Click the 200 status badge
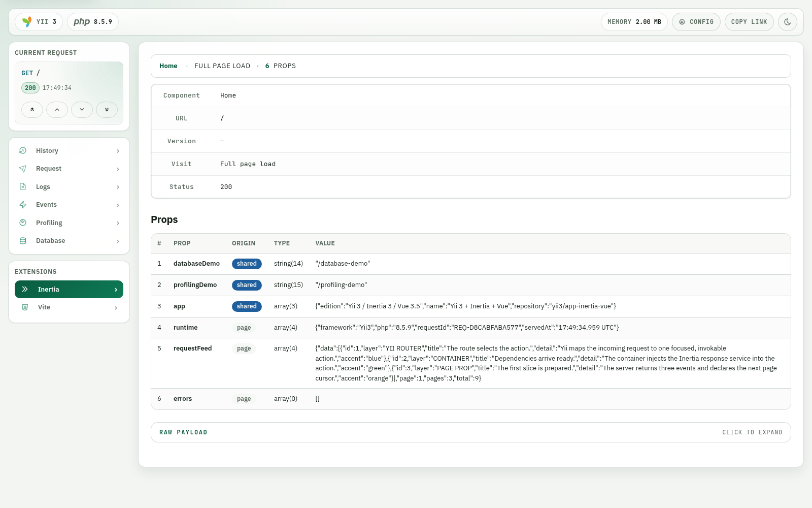812x508 pixels. [30, 88]
